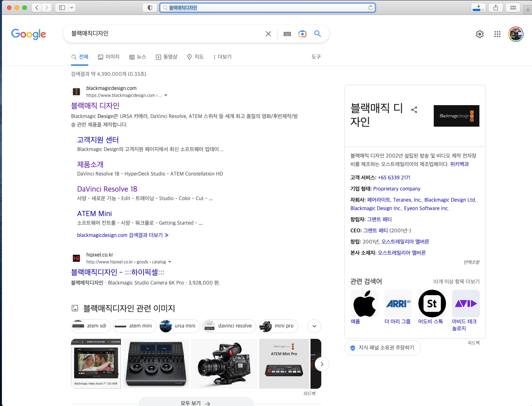Open the on-screen keyboard input tool
532x406 pixels.
click(287, 34)
